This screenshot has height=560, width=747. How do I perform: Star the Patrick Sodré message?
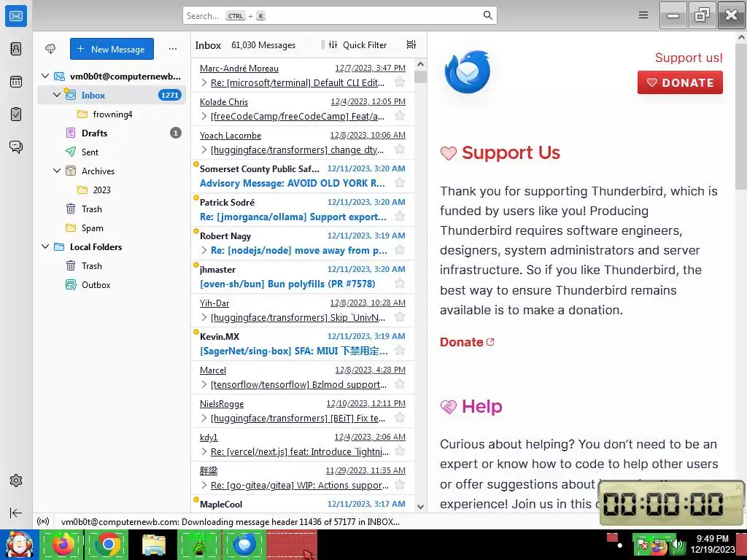[x=400, y=217]
